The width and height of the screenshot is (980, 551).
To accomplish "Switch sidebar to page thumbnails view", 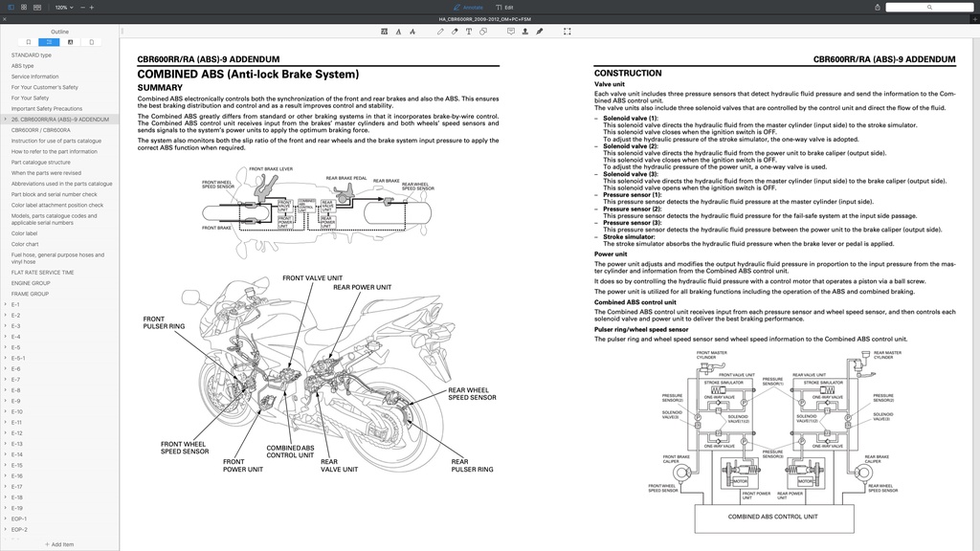I will click(x=90, y=41).
